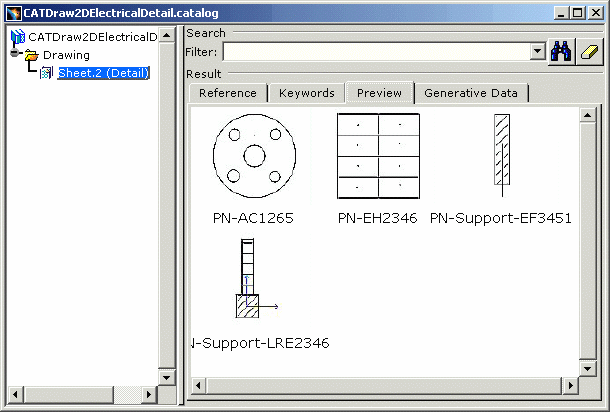The width and height of the screenshot is (610, 412).
Task: Select the PN-Support-EF3451 thumbnail
Action: coord(502,155)
